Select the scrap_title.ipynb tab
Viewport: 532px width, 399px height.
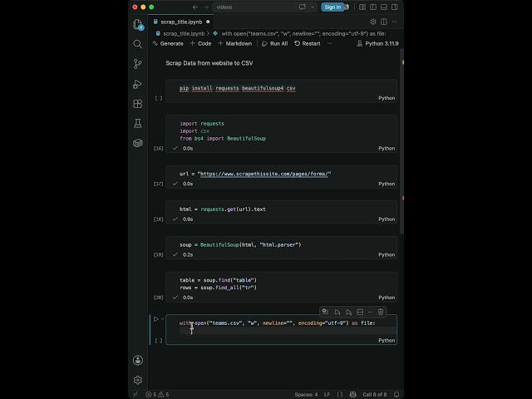coord(180,22)
